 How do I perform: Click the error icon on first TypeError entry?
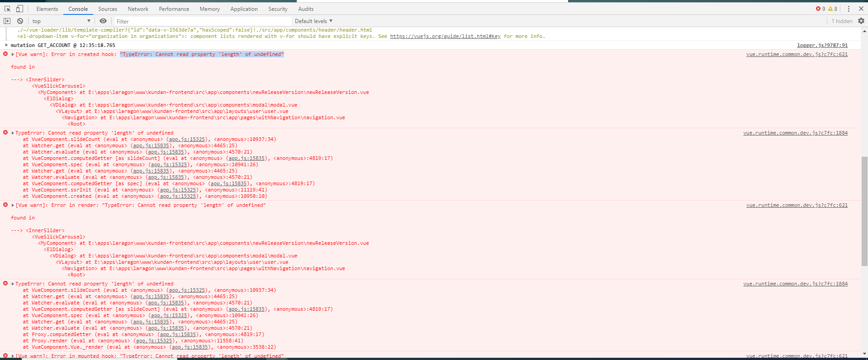pyautogui.click(x=5, y=132)
